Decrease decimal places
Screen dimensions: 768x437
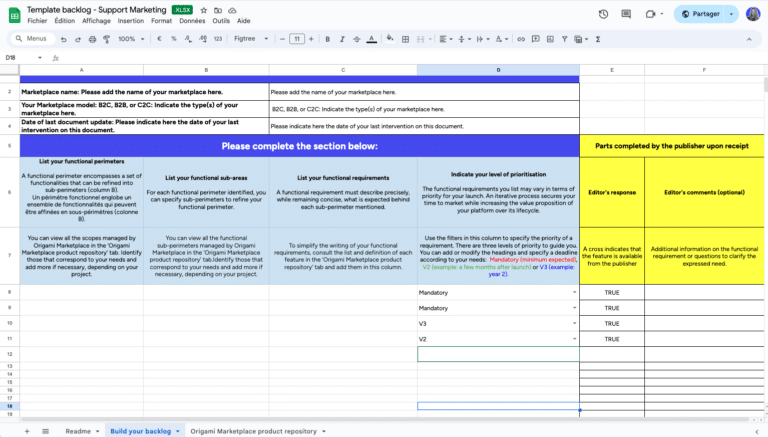tap(188, 39)
